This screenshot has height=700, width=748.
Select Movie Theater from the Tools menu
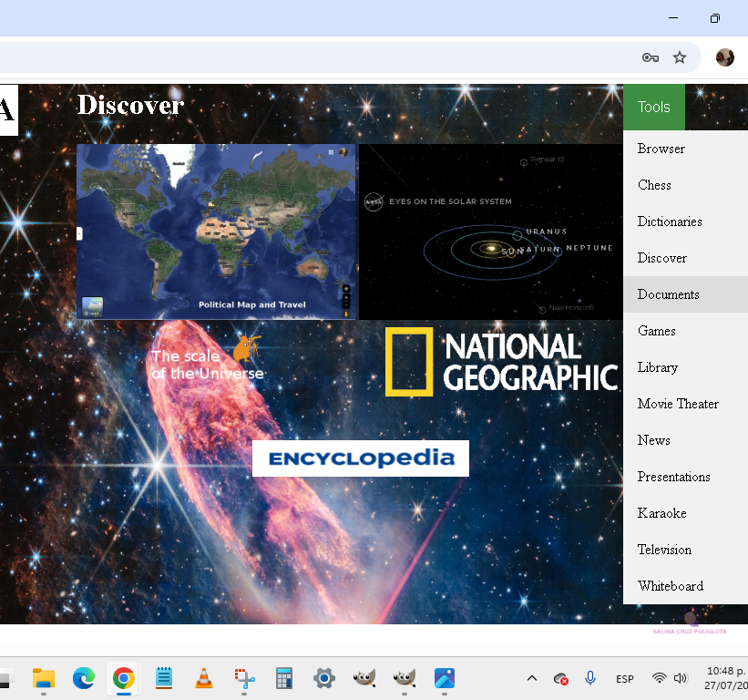click(678, 404)
